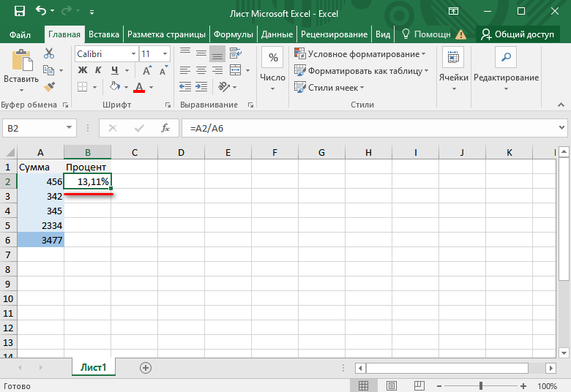Click the formula bar showing =A2/A6

pos(368,128)
